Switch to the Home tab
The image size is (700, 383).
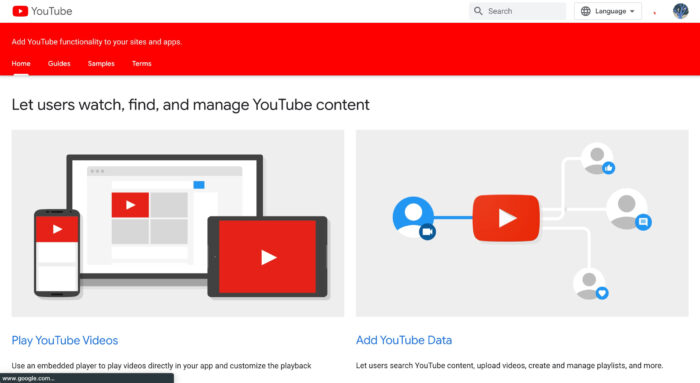click(x=21, y=63)
